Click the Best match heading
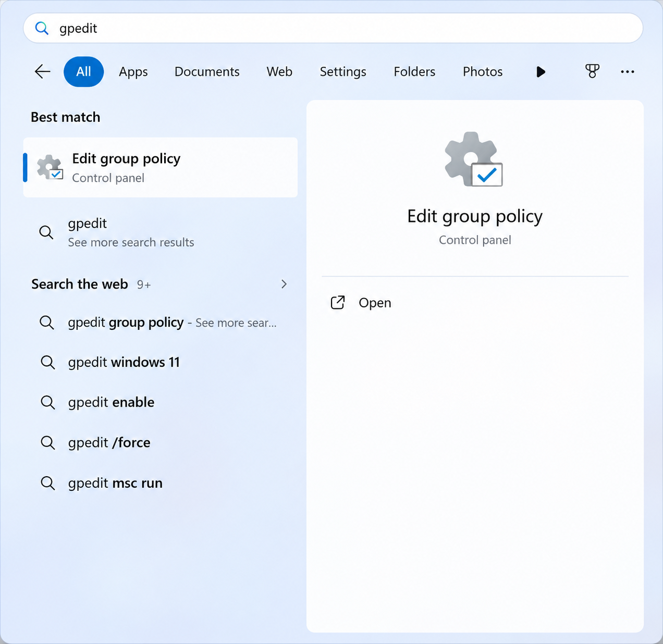The width and height of the screenshot is (663, 644). click(x=66, y=117)
